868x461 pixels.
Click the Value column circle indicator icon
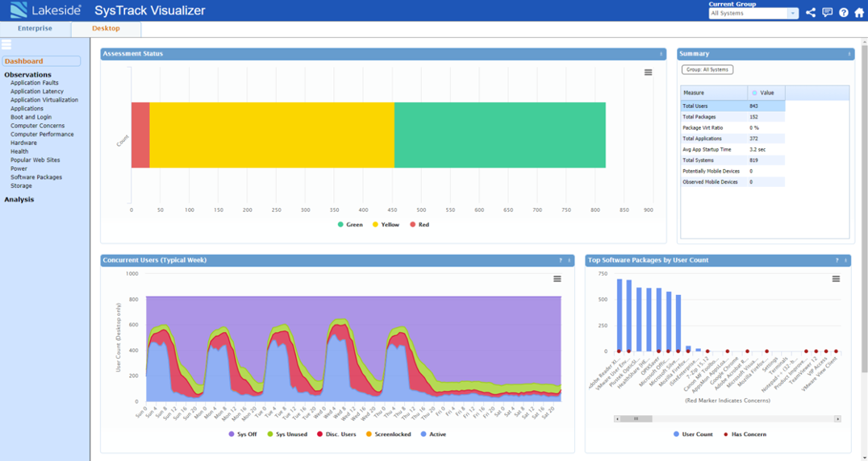pyautogui.click(x=754, y=93)
